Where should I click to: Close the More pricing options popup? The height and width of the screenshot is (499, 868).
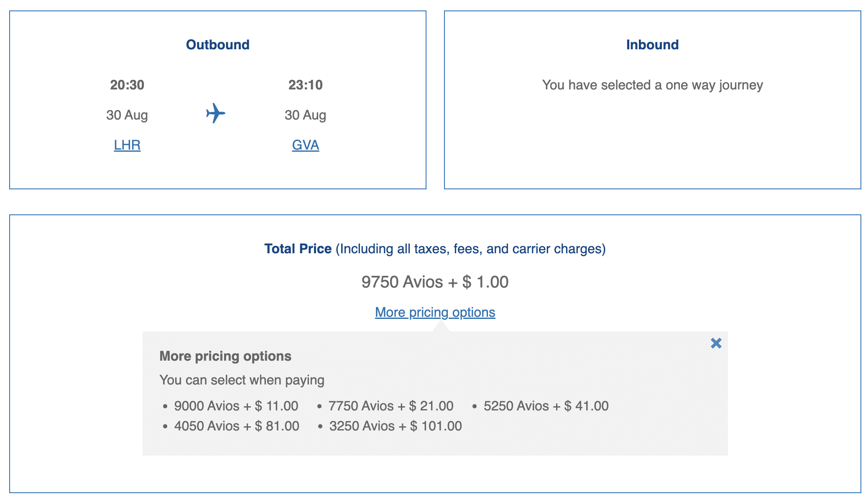pyautogui.click(x=716, y=343)
